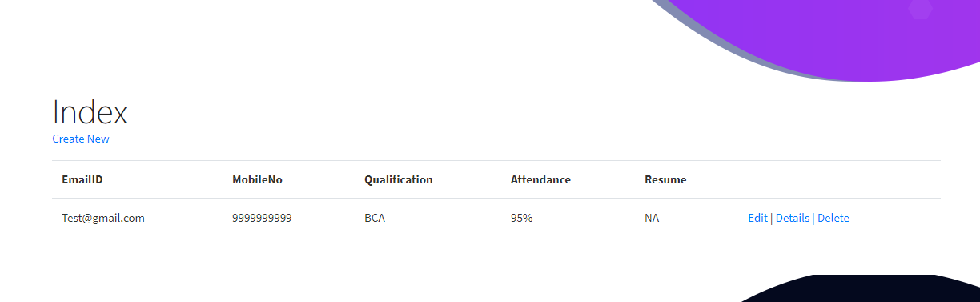Click the 95% attendance value

[x=521, y=218]
